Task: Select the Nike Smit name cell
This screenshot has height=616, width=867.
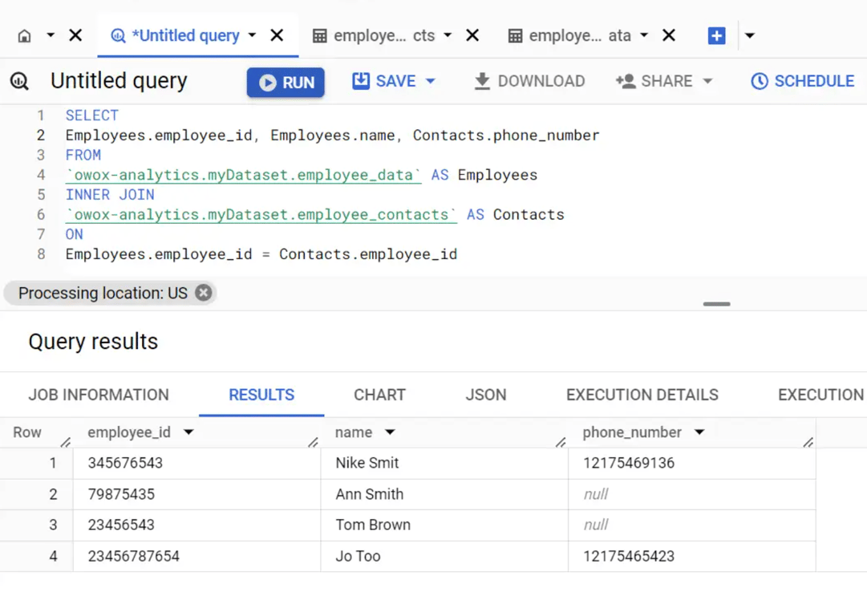Action: [x=444, y=464]
